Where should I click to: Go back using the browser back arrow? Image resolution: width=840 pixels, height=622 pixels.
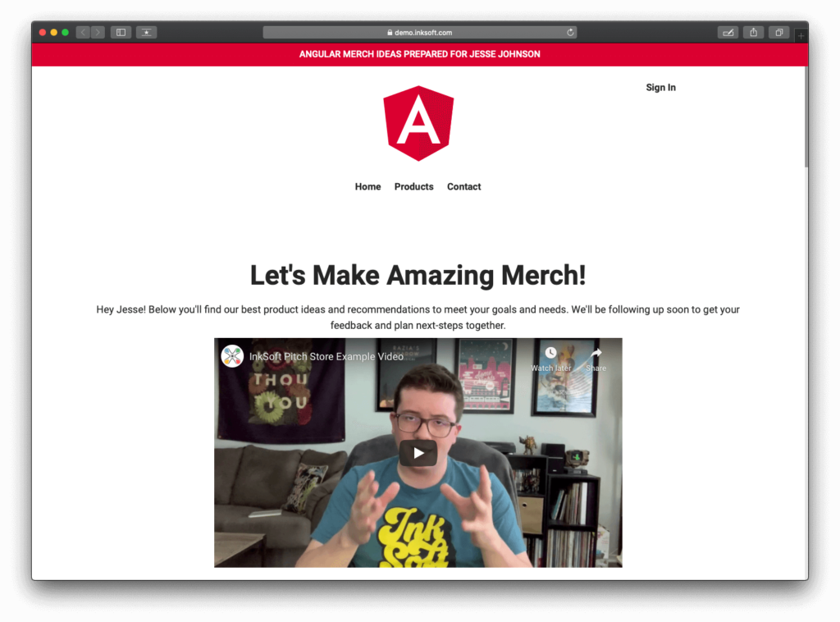pos(83,32)
